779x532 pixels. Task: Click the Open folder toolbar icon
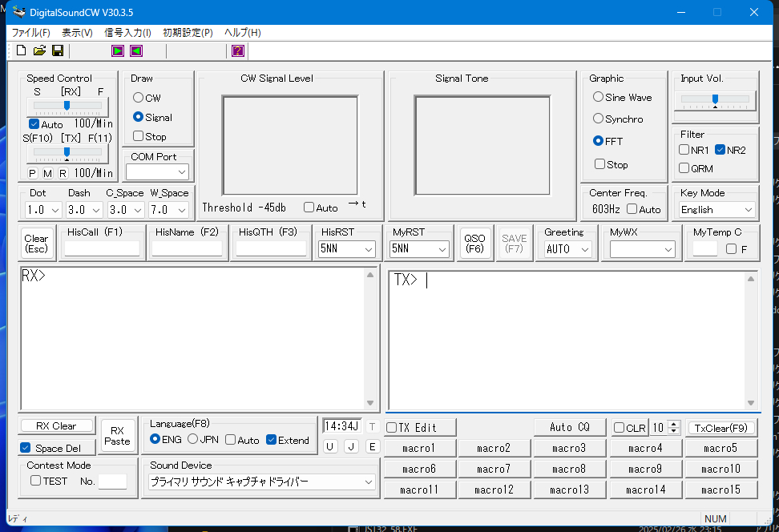39,50
